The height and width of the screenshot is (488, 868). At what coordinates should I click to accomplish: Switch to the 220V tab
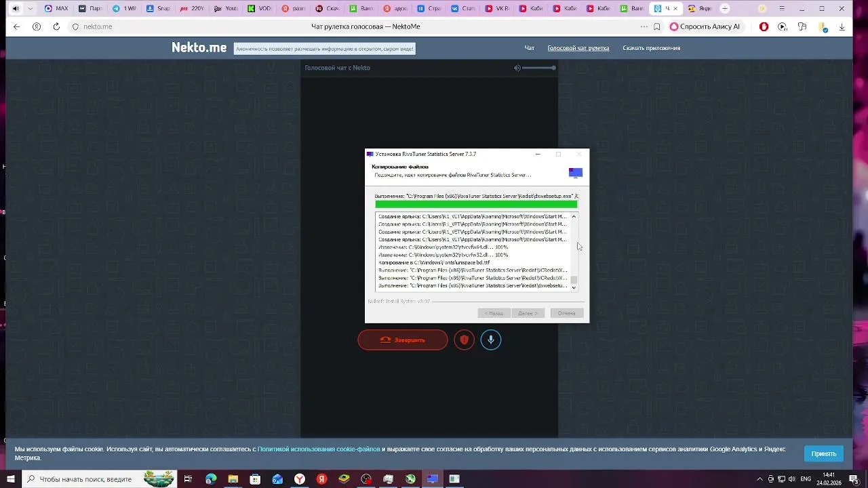193,9
